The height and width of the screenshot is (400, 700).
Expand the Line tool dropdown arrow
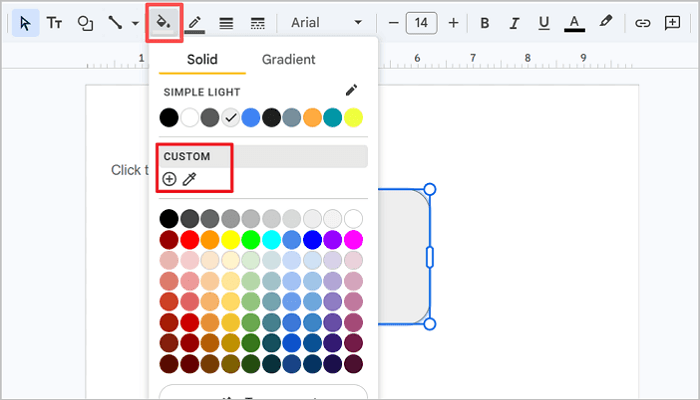[x=135, y=23]
